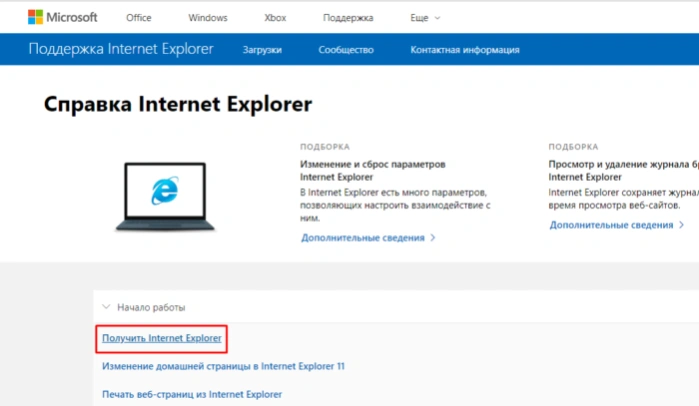The image size is (699, 406).
Task: Expand the Еще dropdown
Action: point(425,18)
